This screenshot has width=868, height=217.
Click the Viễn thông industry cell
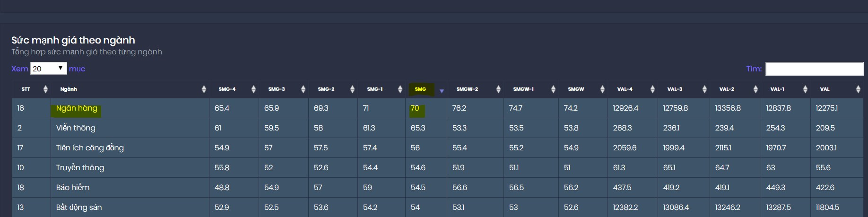pos(76,128)
